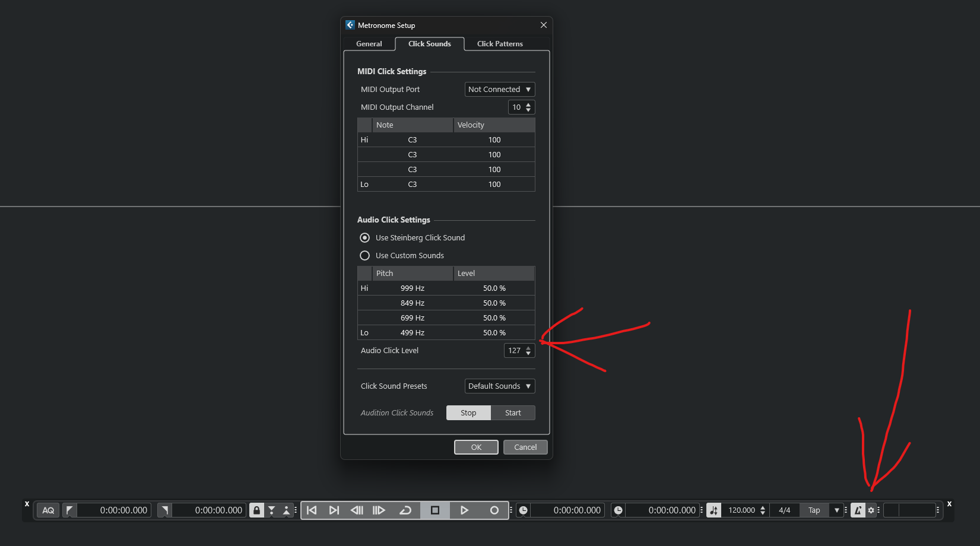This screenshot has width=980, height=546.
Task: Toggle the tempo track activation icon
Action: (x=714, y=510)
